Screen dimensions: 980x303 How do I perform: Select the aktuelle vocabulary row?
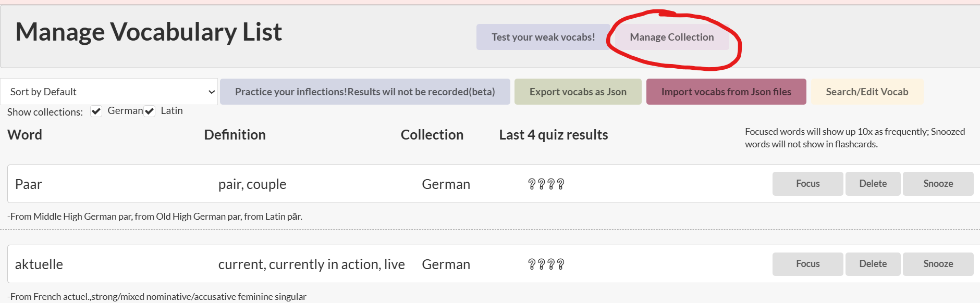tap(494, 264)
